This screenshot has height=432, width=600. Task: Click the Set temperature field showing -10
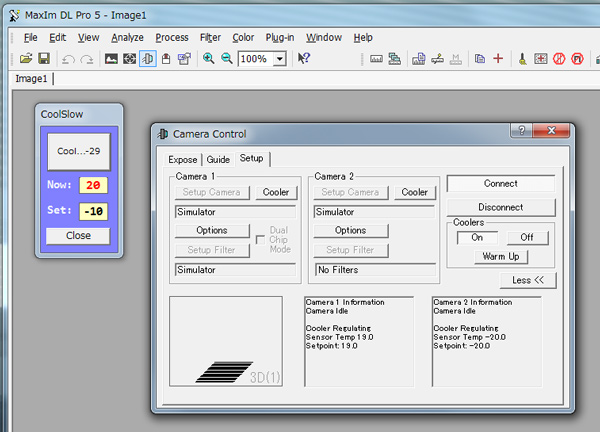93,211
